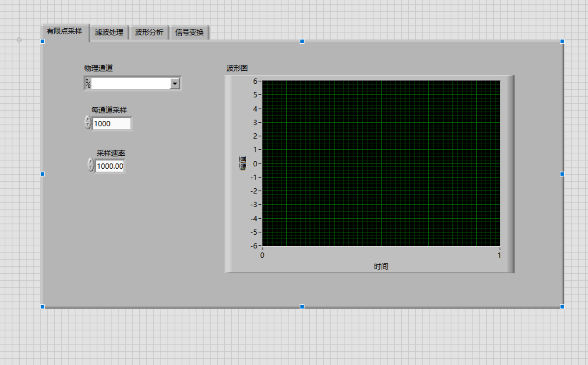Click the X-axis start value 0

tap(262, 255)
